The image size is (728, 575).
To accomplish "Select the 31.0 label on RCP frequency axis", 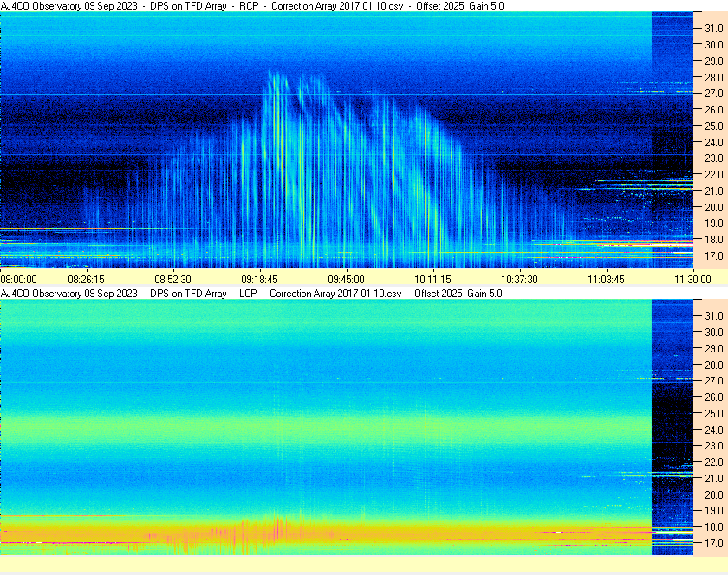I will (x=714, y=29).
